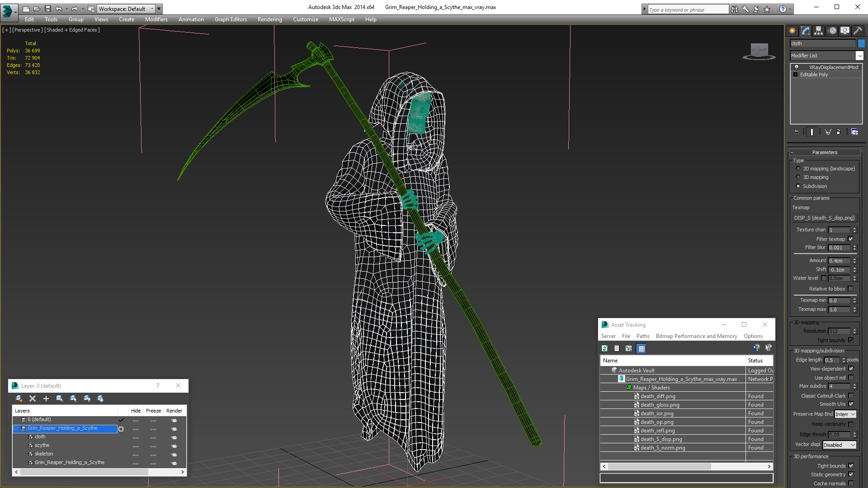
Task: Select the Subdivision radio button
Action: click(798, 186)
